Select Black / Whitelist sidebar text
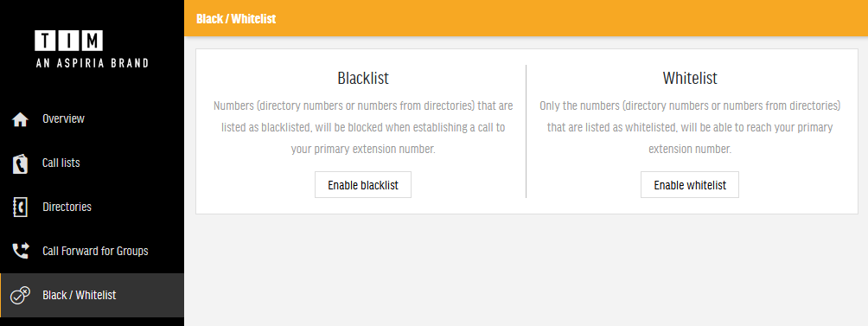Image resolution: width=868 pixels, height=326 pixels. [80, 295]
